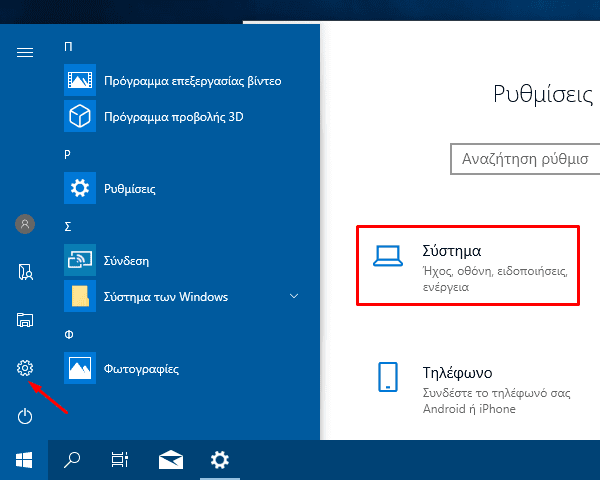Click the Φωτογραφίες app icon
The height and width of the screenshot is (480, 600).
[x=80, y=368]
